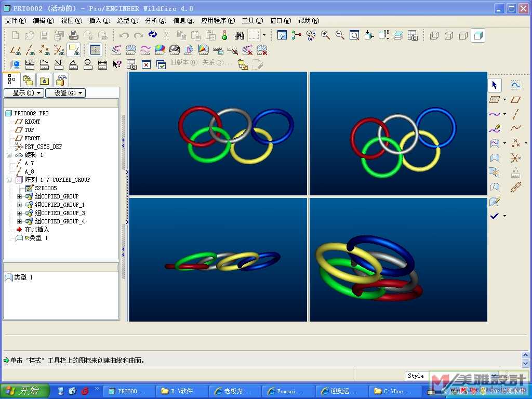Click the Edit curve pencil icon
This screenshot has height=399, width=532.
click(495, 129)
